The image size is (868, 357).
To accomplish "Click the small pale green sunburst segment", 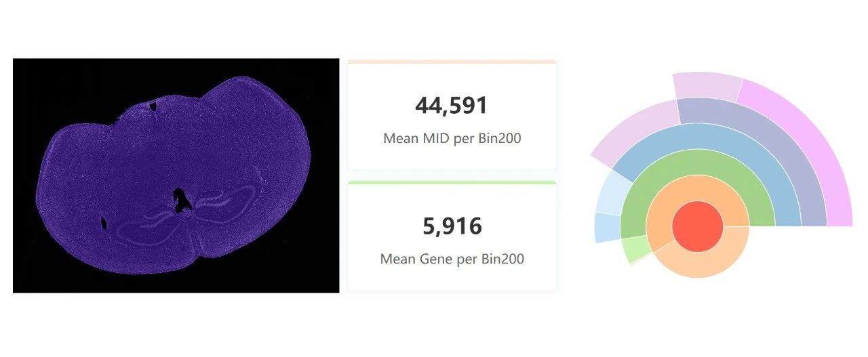I will [635, 248].
